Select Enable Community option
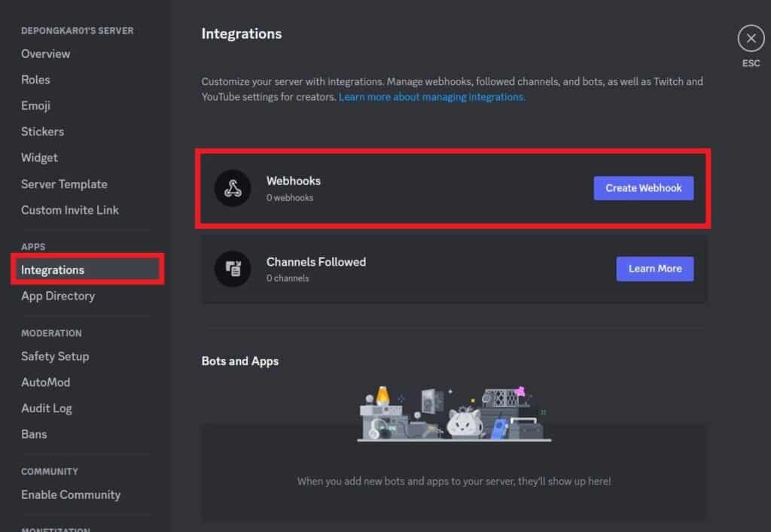The height and width of the screenshot is (532, 771). pyautogui.click(x=71, y=494)
